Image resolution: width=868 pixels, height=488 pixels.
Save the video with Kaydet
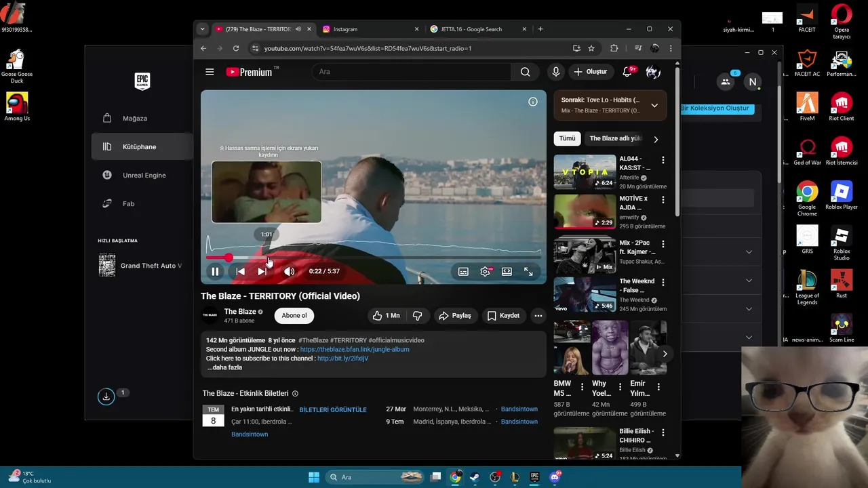pos(503,315)
